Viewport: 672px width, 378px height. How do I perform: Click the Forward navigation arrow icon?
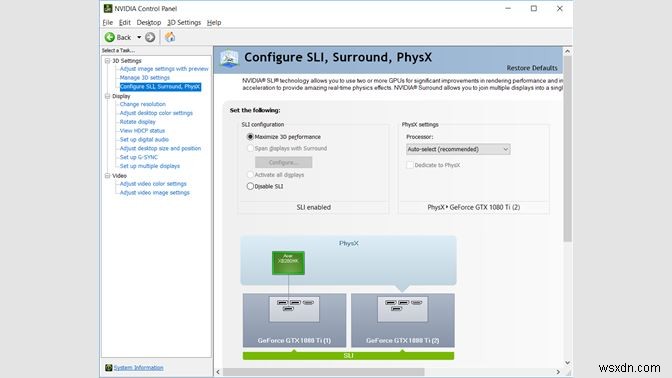click(x=150, y=37)
